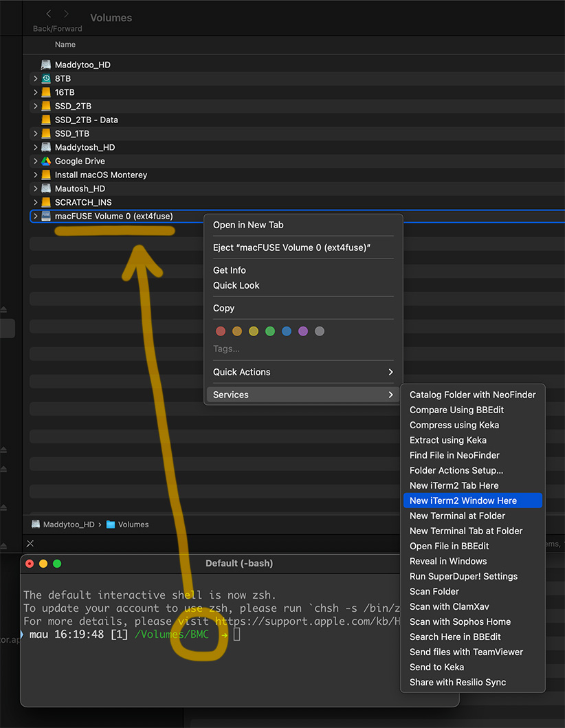Image resolution: width=565 pixels, height=728 pixels.
Task: Click the Maddytosh_HD disk icon
Action: [46, 147]
